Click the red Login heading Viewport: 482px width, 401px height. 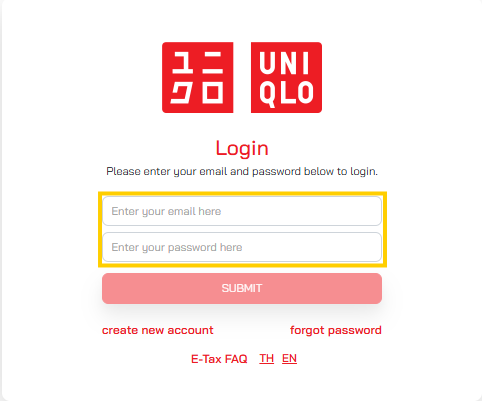pos(242,148)
